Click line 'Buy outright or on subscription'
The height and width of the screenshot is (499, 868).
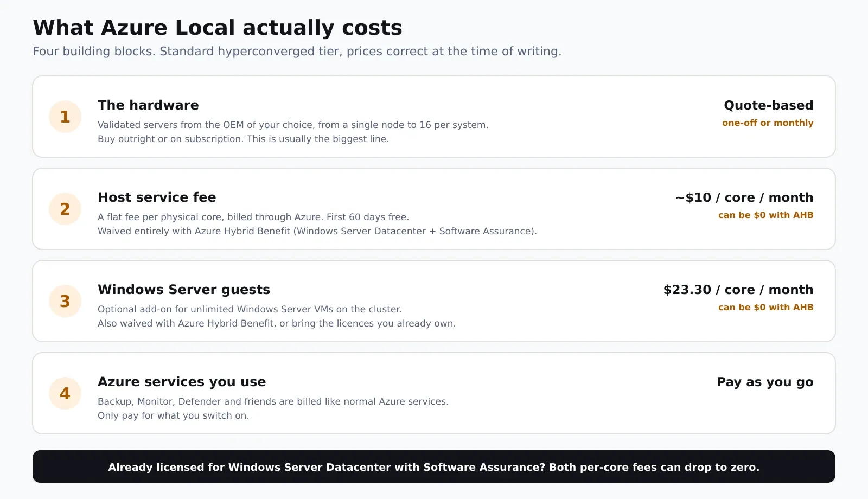243,139
